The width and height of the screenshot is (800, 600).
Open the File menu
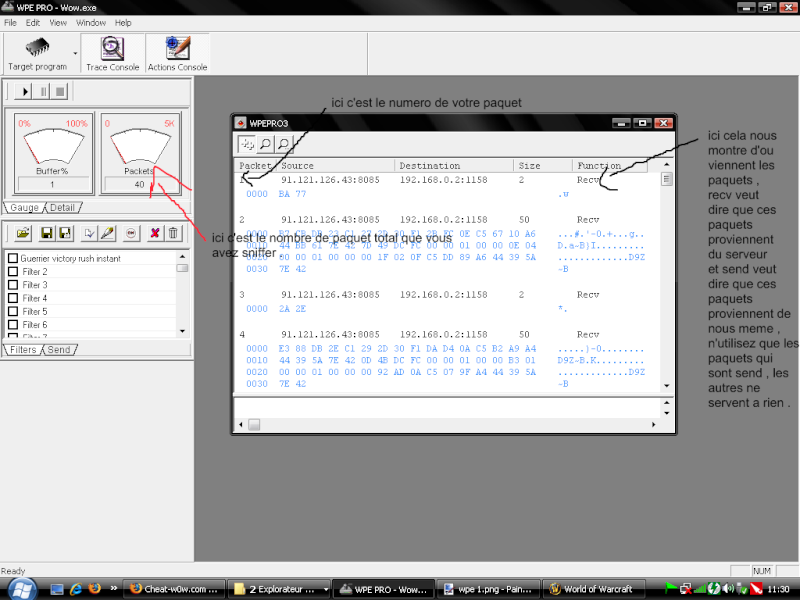coord(10,23)
